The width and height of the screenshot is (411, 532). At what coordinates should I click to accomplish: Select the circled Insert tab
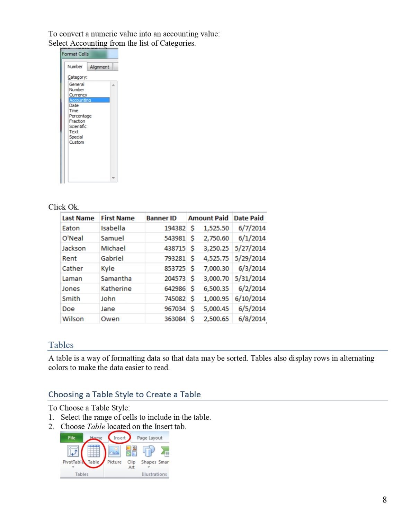point(119,438)
